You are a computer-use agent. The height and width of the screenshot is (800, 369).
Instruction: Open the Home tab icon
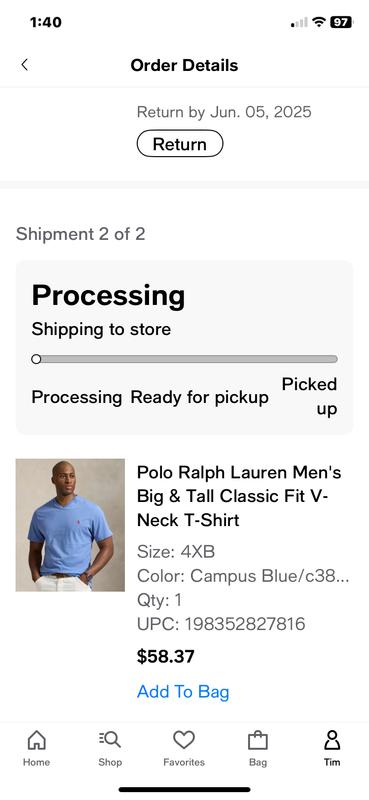(x=36, y=740)
